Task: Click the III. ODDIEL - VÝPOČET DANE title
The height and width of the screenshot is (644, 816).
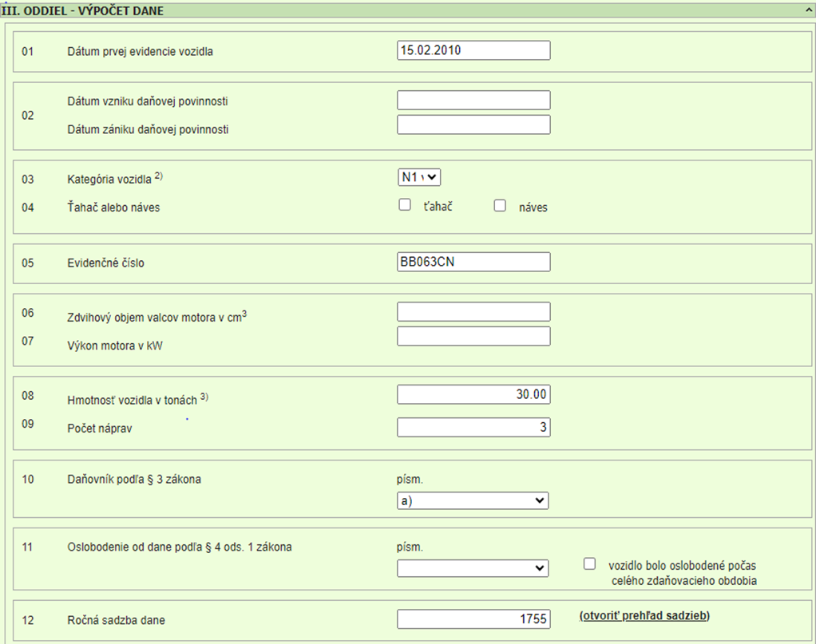Action: coord(83,11)
